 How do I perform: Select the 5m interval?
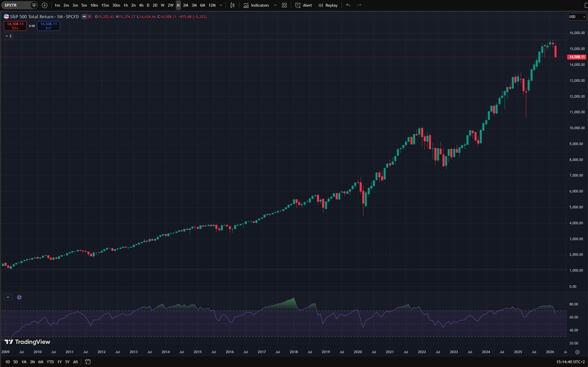[84, 5]
